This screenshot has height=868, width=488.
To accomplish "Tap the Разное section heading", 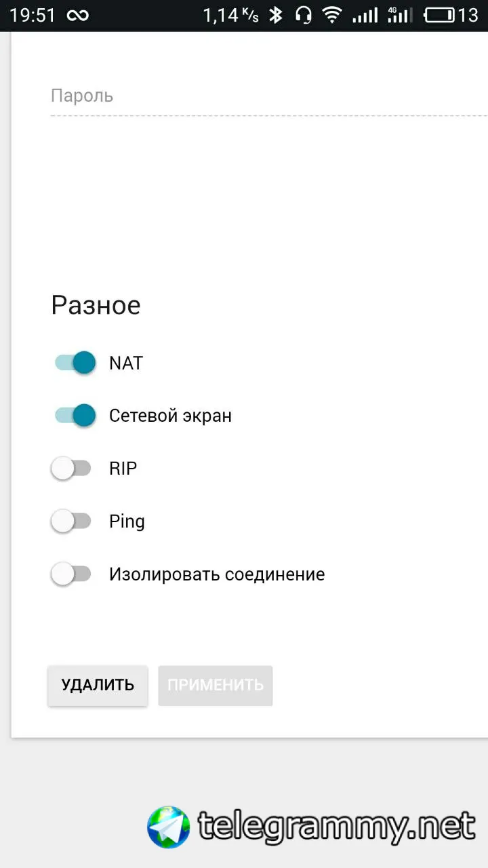I will (96, 306).
